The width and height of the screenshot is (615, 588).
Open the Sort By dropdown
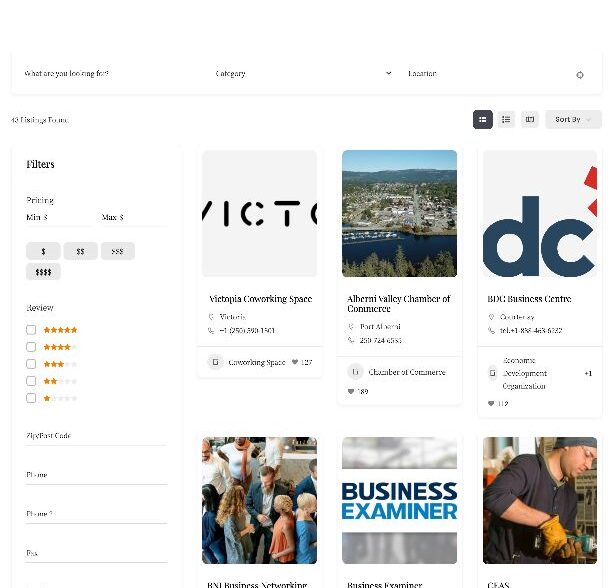coord(573,120)
